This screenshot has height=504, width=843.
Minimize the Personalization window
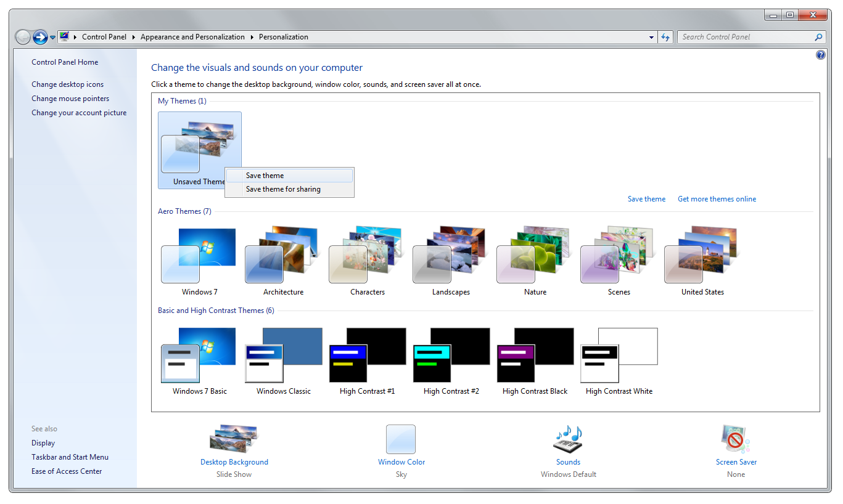(773, 15)
